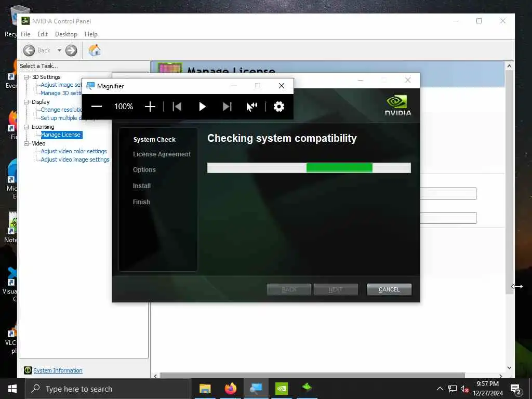Collapse the Licensing tree node
This screenshot has height=399, width=532.
tap(26, 127)
